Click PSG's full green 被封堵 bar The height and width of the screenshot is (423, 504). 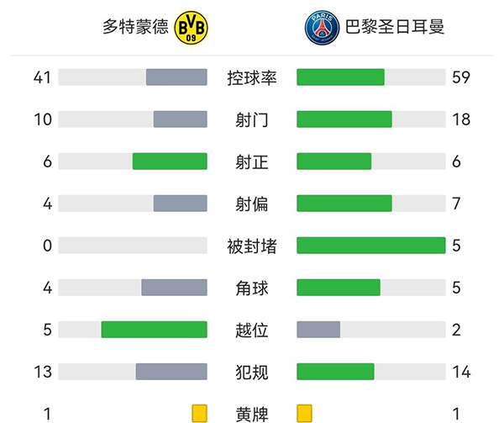[x=370, y=246]
